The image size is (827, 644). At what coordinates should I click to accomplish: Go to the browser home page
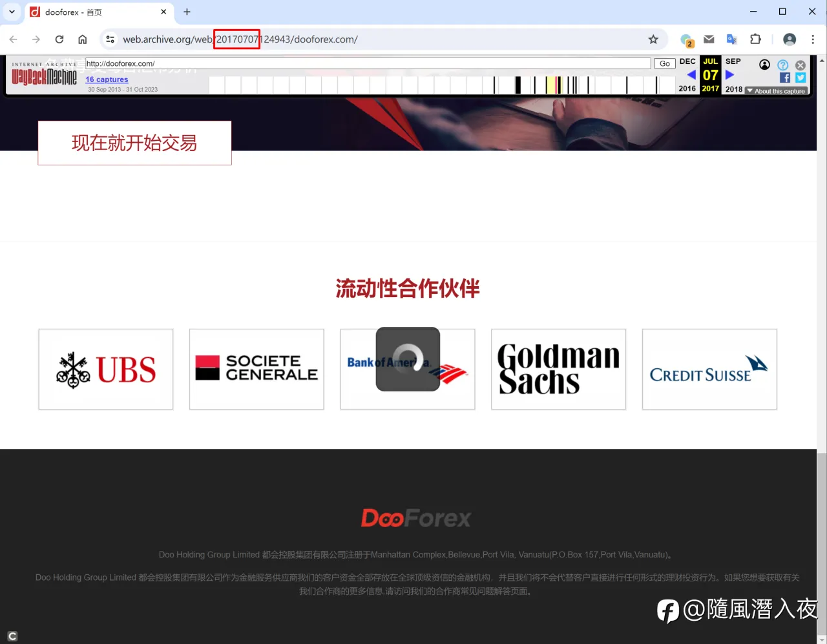tap(83, 39)
